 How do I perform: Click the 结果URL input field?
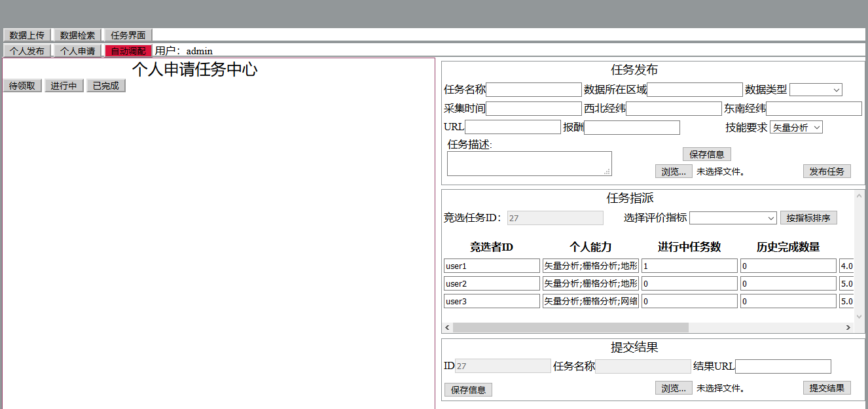[783, 366]
